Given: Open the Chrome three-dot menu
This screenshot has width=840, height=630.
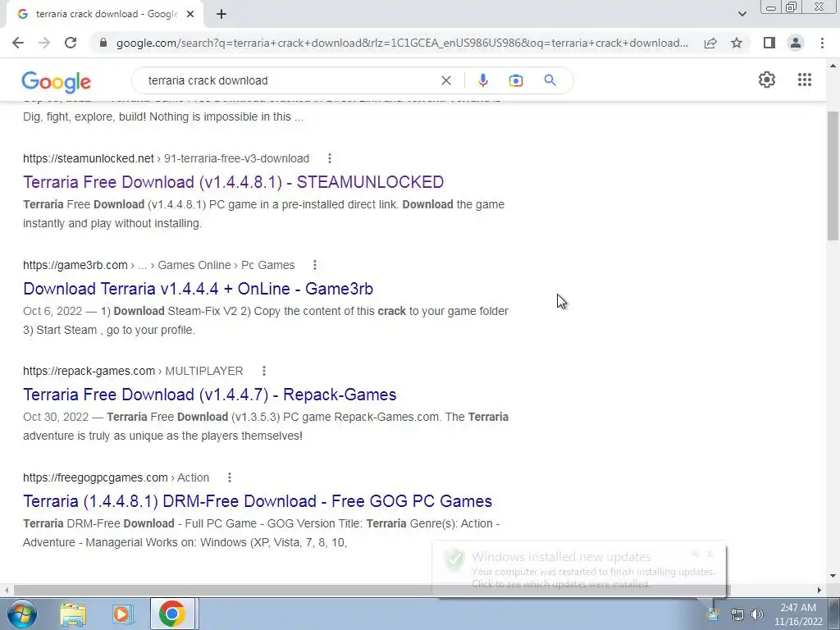Looking at the screenshot, I should click(822, 43).
